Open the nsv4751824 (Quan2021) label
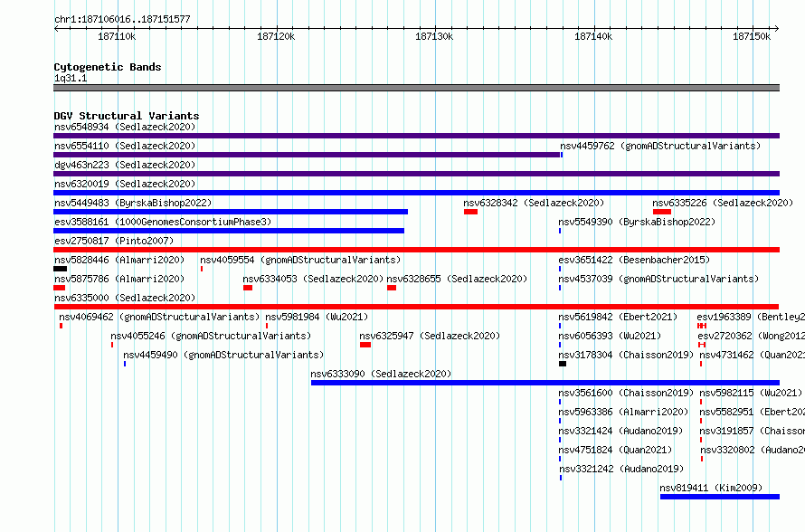The width and height of the screenshot is (805, 532). pyautogui.click(x=615, y=450)
